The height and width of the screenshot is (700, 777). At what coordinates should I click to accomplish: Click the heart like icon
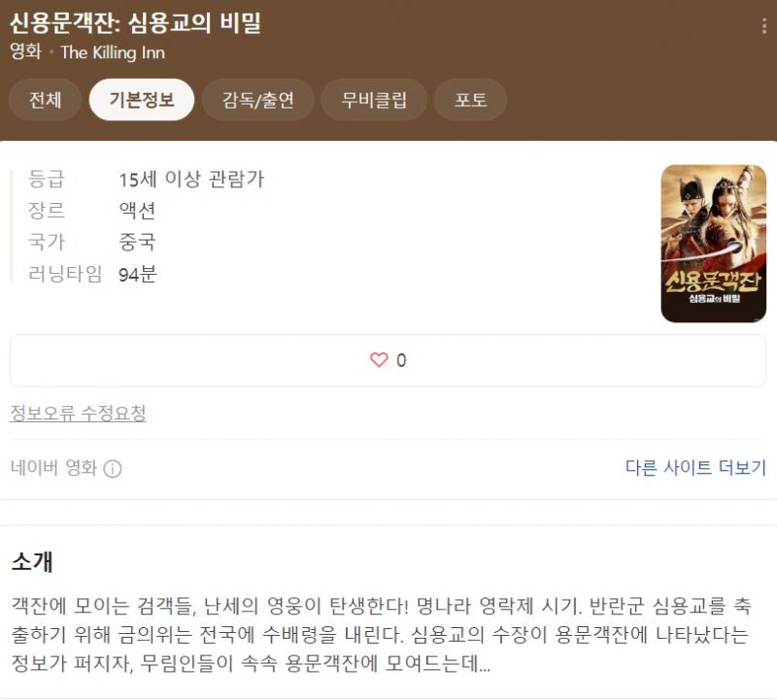379,359
